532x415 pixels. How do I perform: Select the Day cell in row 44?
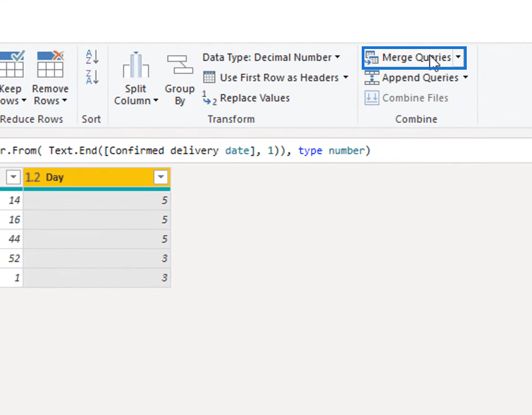97,239
